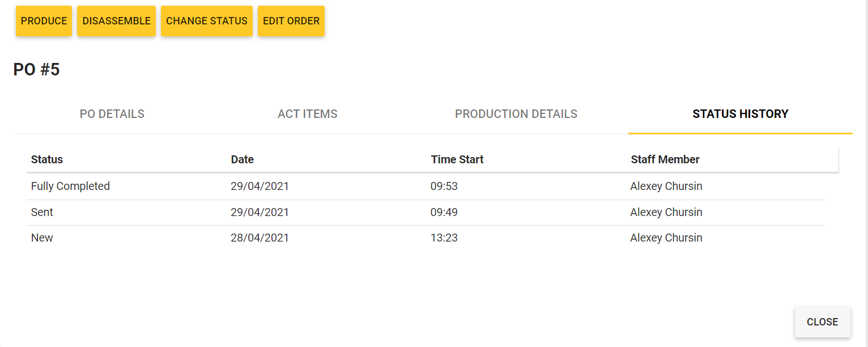Screen dimensions: 868x347
Task: Click the Status column header
Action: click(47, 159)
